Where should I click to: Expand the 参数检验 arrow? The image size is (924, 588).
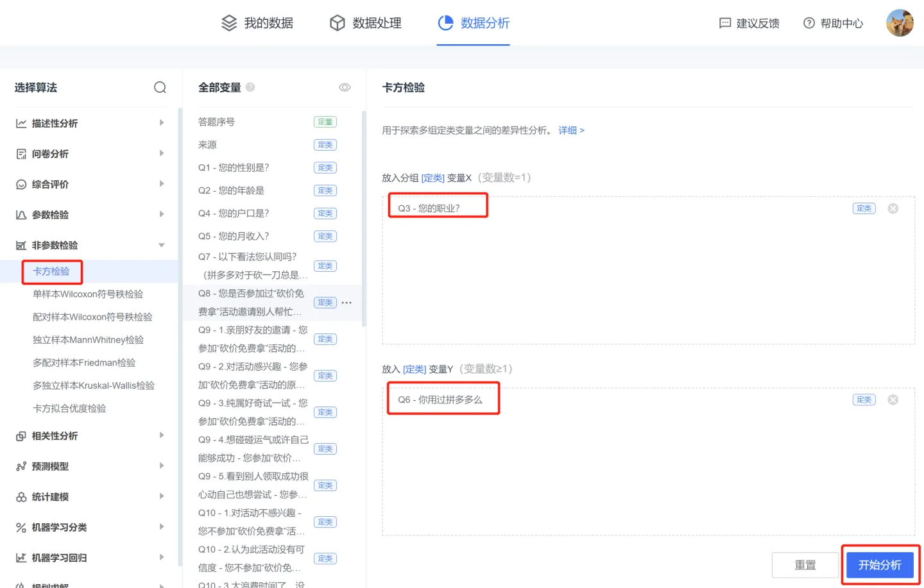(x=162, y=214)
